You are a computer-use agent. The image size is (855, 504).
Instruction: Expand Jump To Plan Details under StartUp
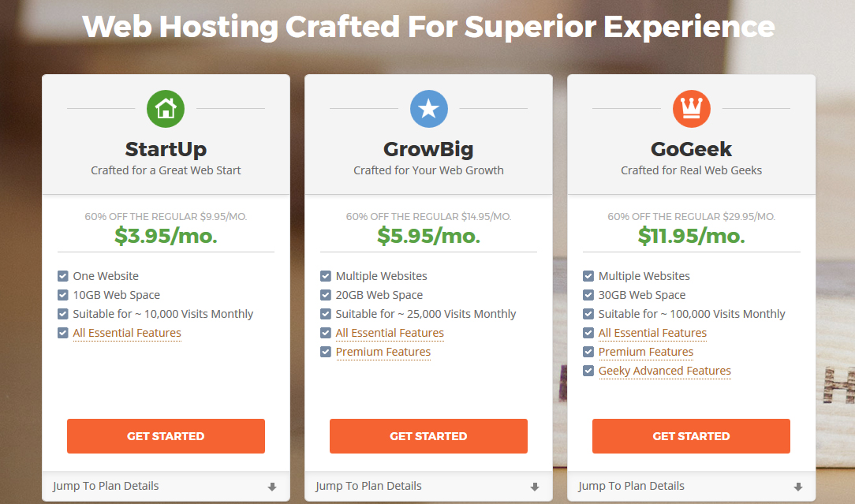[166, 486]
